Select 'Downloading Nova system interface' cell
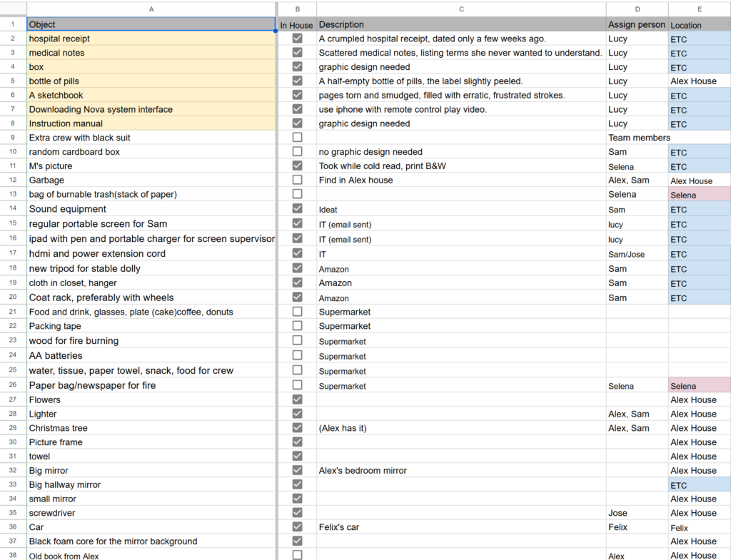This screenshot has height=560, width=731. coord(151,109)
